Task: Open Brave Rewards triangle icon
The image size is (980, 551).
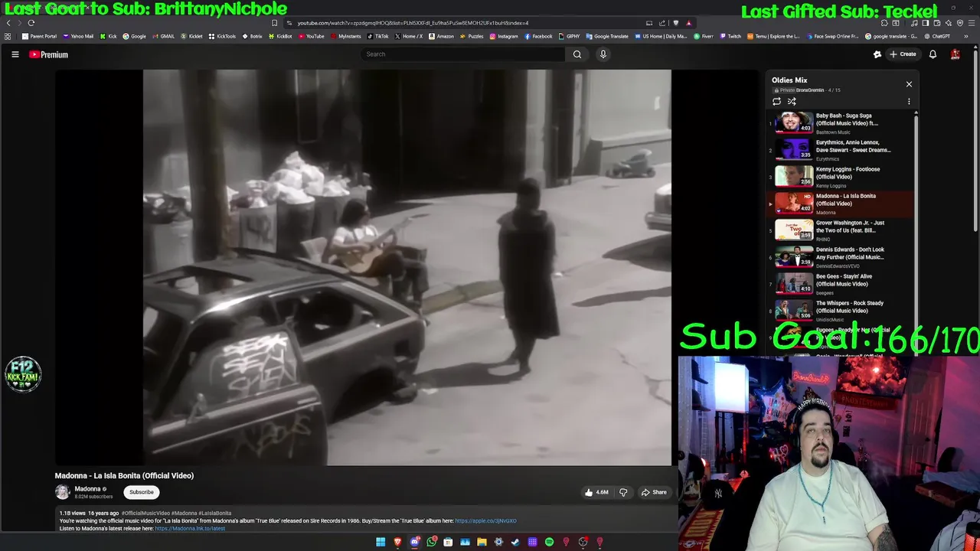Action: [x=688, y=23]
